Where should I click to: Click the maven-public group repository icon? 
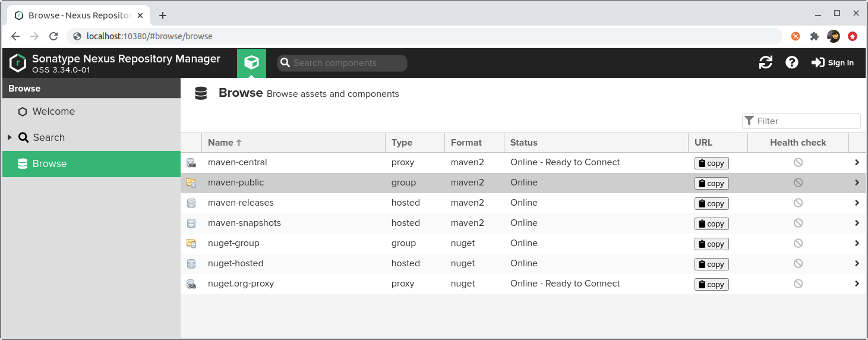tap(191, 182)
